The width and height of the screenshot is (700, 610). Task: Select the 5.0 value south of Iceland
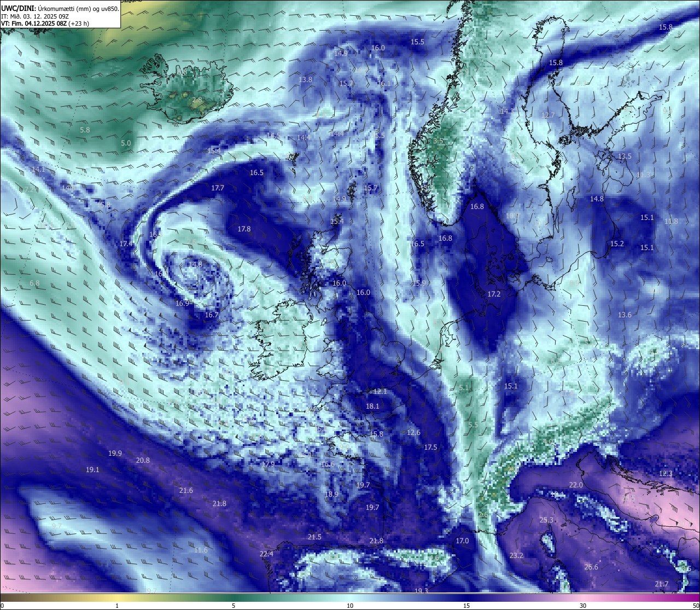coord(126,143)
